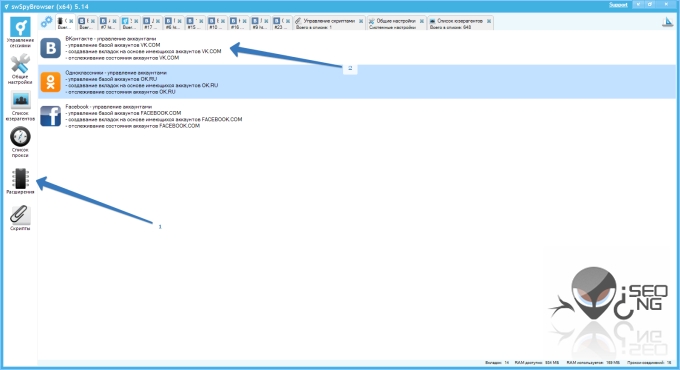Viewport: 680px width, 370px height.
Task: Switch to the Управление скриптами tab
Action: pos(329,23)
